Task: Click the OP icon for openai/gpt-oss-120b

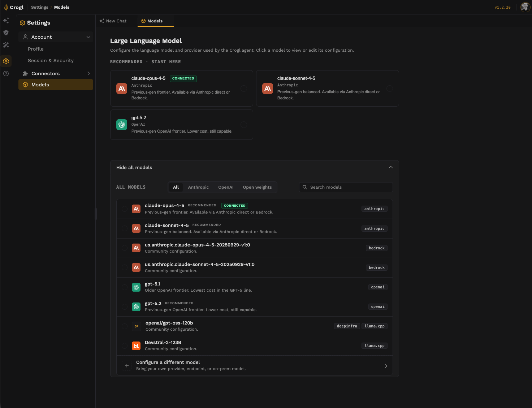Action: 137,326
